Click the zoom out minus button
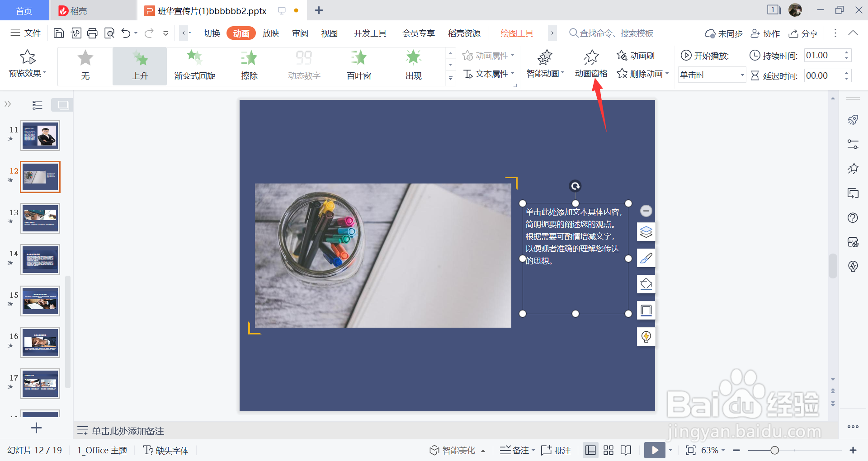The image size is (868, 461). pos(736,450)
